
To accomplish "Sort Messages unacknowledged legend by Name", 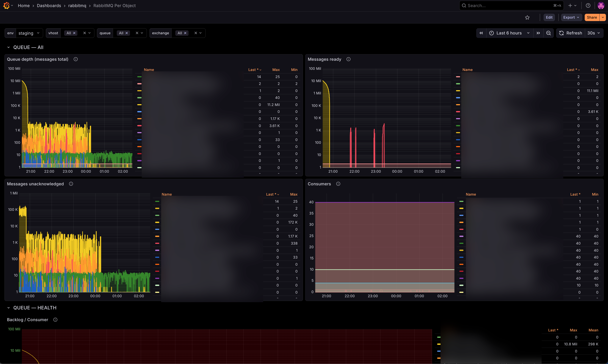I will [167, 194].
